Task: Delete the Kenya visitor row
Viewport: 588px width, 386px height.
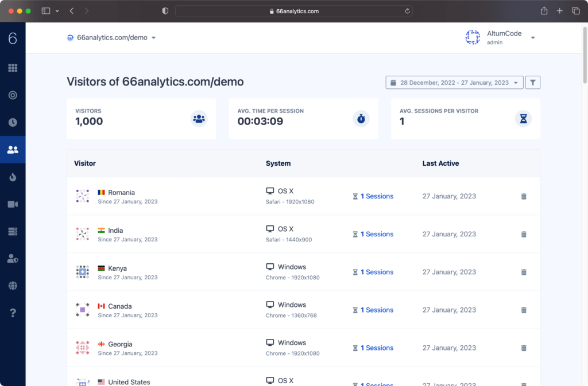Action: pyautogui.click(x=523, y=272)
